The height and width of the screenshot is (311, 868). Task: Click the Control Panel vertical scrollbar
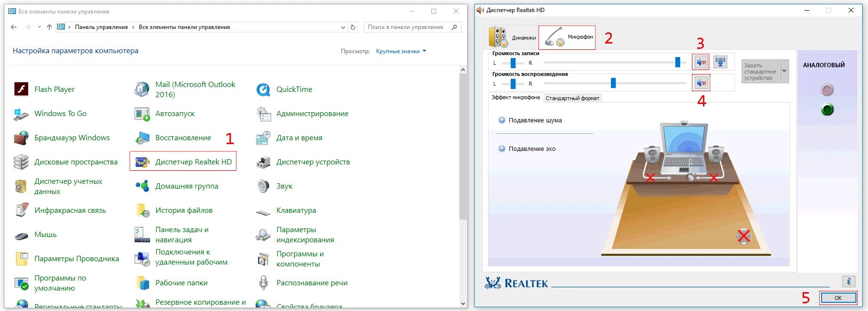coord(463,147)
